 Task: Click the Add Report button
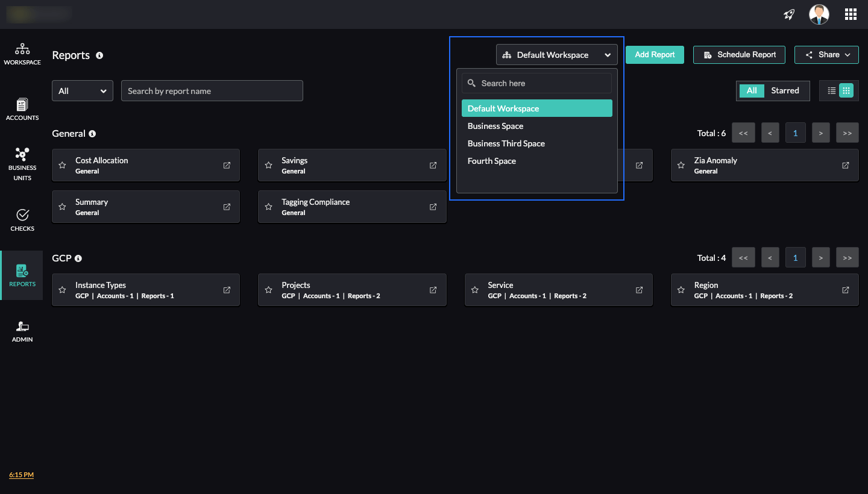point(655,55)
